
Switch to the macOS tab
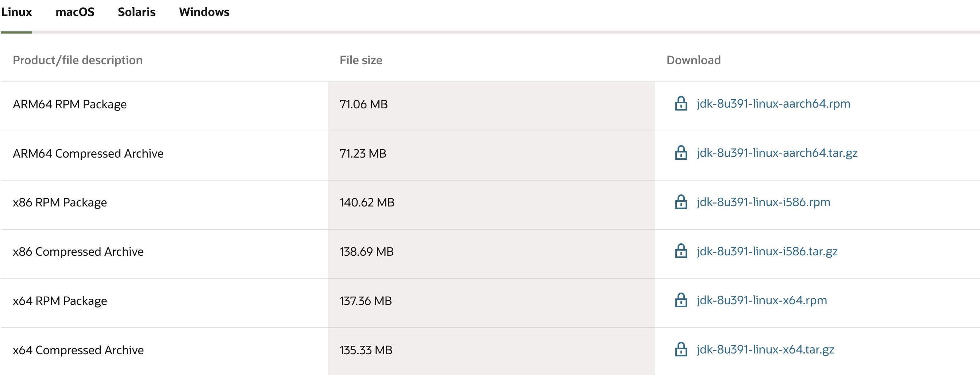75,12
